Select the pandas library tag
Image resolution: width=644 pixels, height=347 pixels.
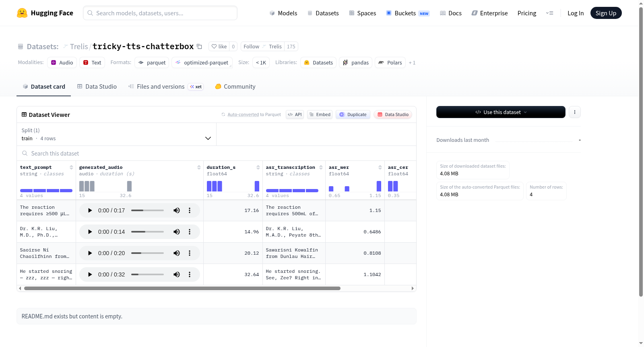(x=356, y=62)
